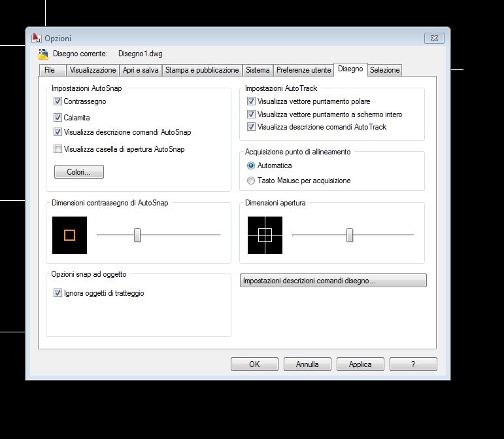Click Impostazioni descrizioni comandi disegno button

pyautogui.click(x=333, y=281)
